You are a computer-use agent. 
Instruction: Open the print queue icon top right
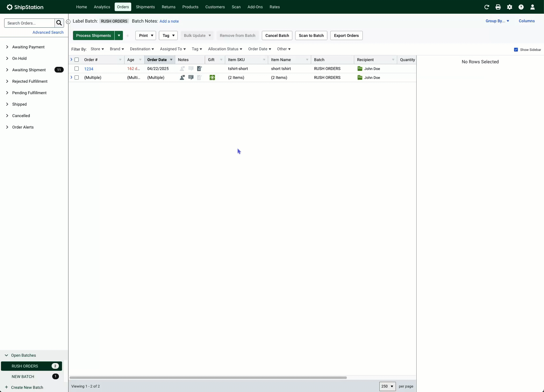click(x=498, y=7)
